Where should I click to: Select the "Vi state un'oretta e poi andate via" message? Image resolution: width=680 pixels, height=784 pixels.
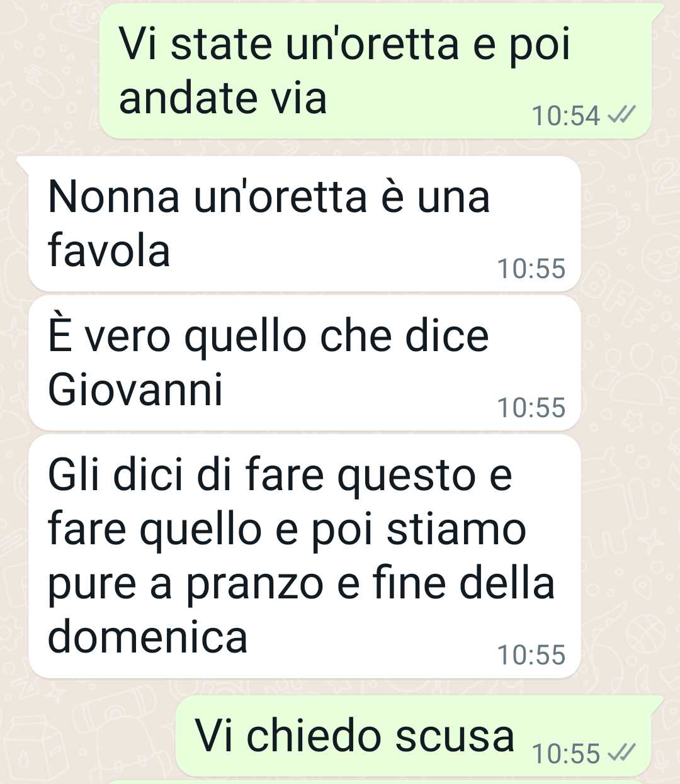375,70
